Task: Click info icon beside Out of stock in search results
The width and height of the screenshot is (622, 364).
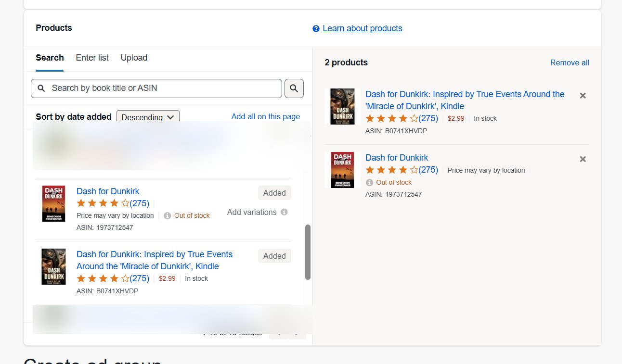Action: [168, 216]
